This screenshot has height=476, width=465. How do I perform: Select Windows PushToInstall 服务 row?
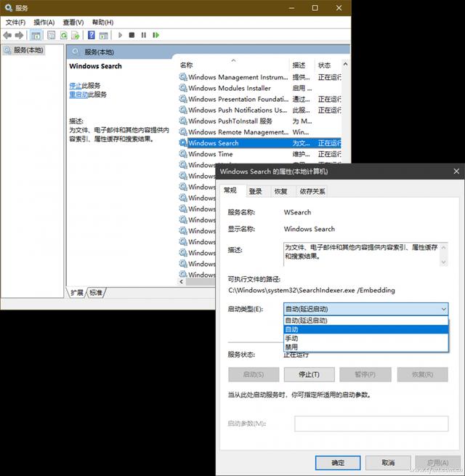click(260, 121)
